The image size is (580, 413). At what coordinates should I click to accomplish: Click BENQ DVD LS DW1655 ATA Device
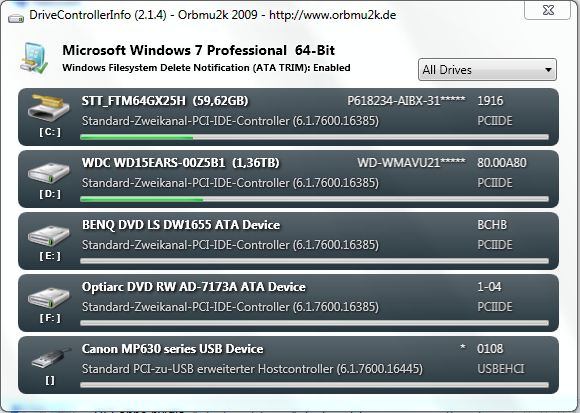click(181, 225)
